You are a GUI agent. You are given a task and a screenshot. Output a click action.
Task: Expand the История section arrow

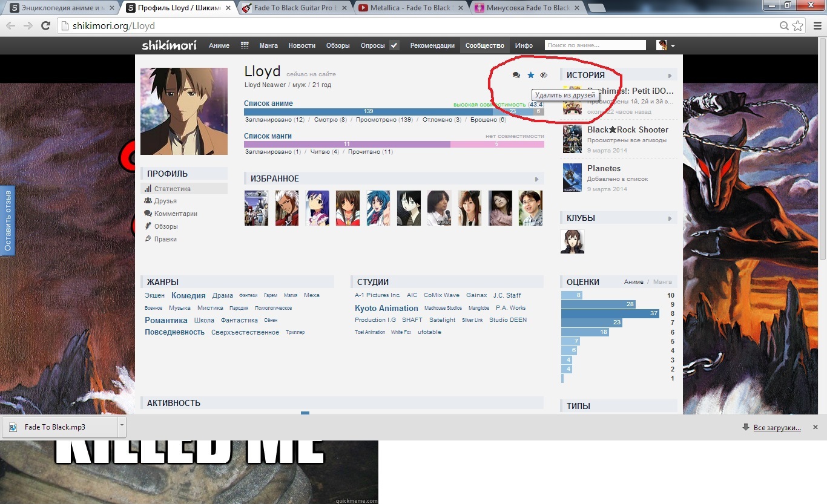tap(670, 76)
